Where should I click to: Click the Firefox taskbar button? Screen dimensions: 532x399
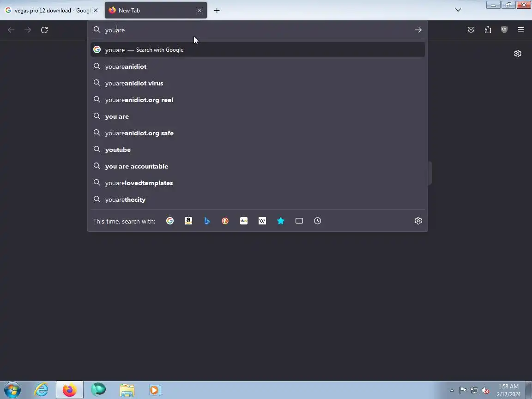point(70,390)
